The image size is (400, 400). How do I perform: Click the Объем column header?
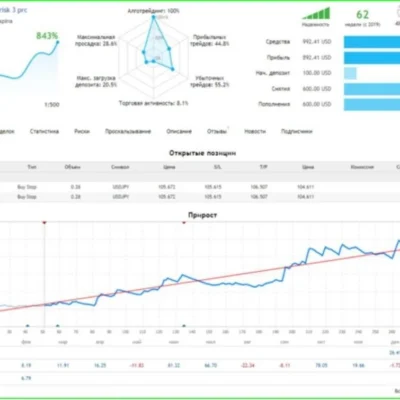(x=72, y=167)
